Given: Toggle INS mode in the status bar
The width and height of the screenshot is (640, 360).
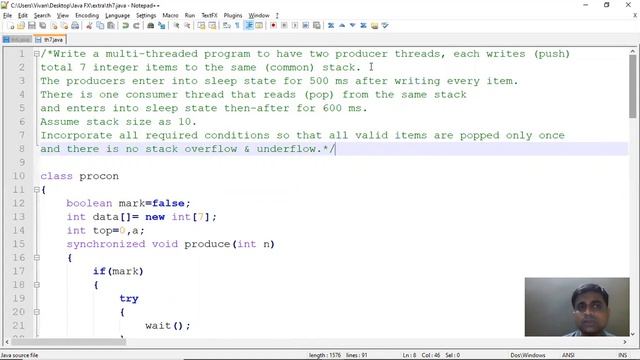Looking at the screenshot, I should pos(622,355).
